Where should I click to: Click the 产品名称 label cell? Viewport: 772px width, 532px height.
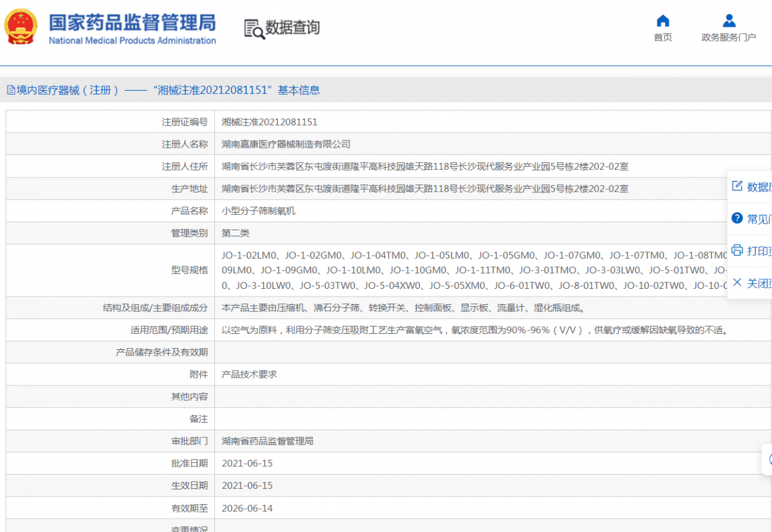(x=110, y=210)
